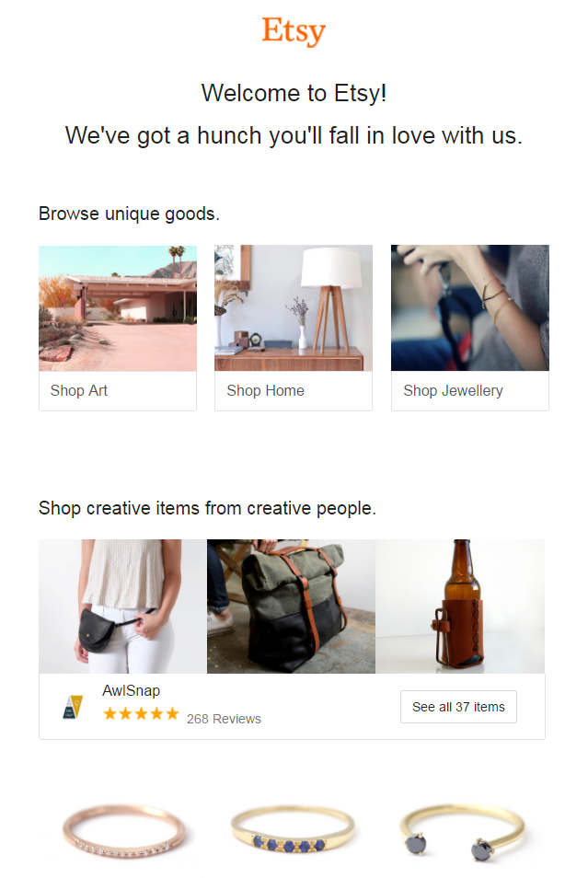Click the Etsy logo at top

coord(294,31)
